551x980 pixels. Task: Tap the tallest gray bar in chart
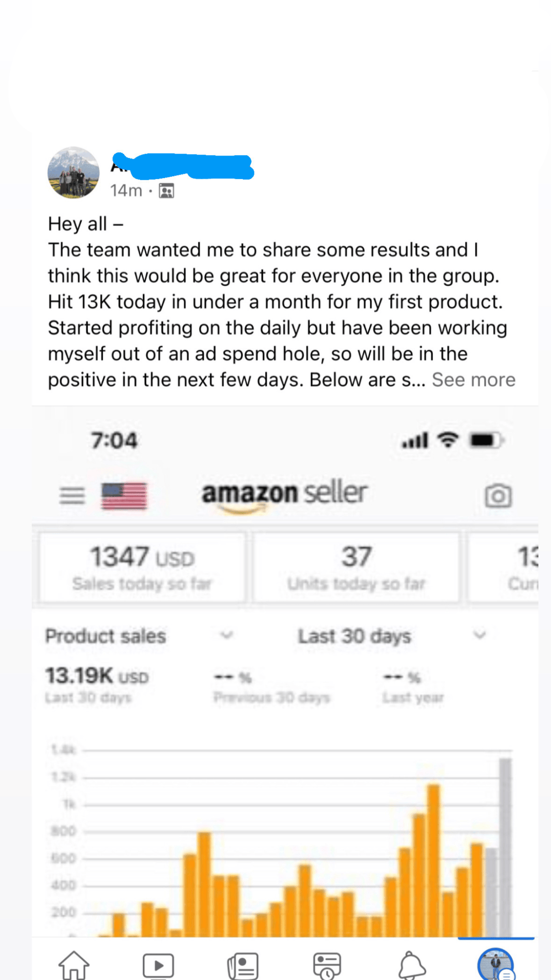(x=505, y=847)
